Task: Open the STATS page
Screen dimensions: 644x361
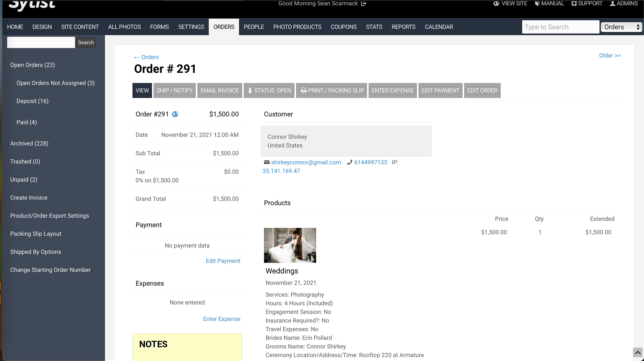Action: click(x=374, y=27)
